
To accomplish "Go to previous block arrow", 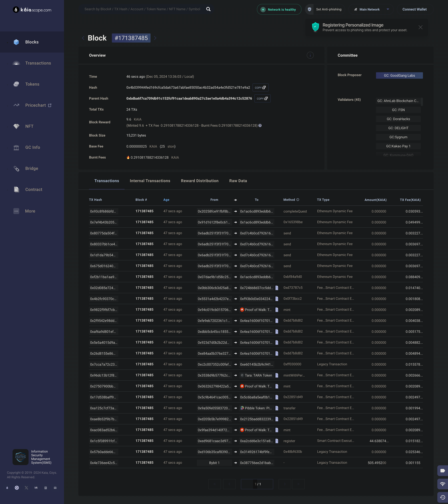I will pyautogui.click(x=83, y=38).
